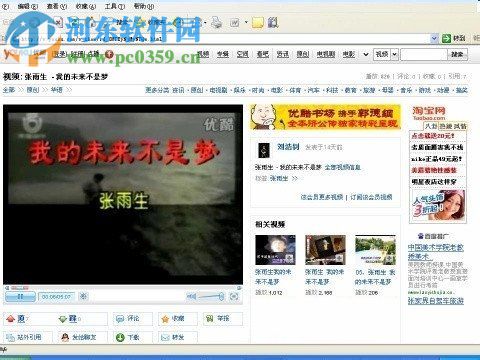The width and height of the screenshot is (480, 360).
Task: Select the 音乐 category link
Action: point(406,90)
